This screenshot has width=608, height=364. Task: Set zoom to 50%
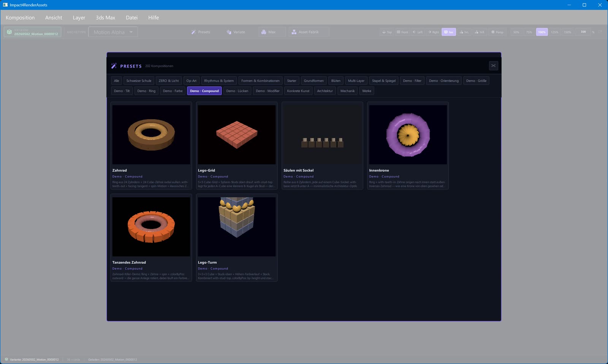click(516, 32)
